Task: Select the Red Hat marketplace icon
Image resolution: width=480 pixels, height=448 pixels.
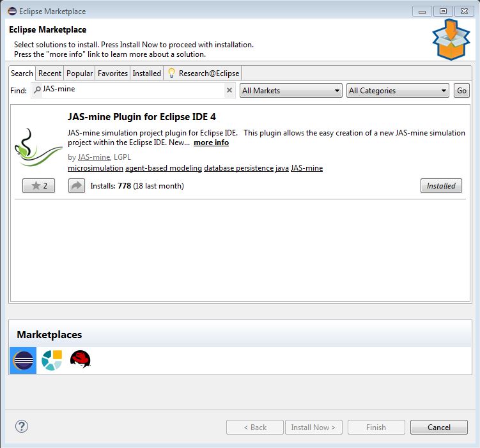Action: (80, 361)
